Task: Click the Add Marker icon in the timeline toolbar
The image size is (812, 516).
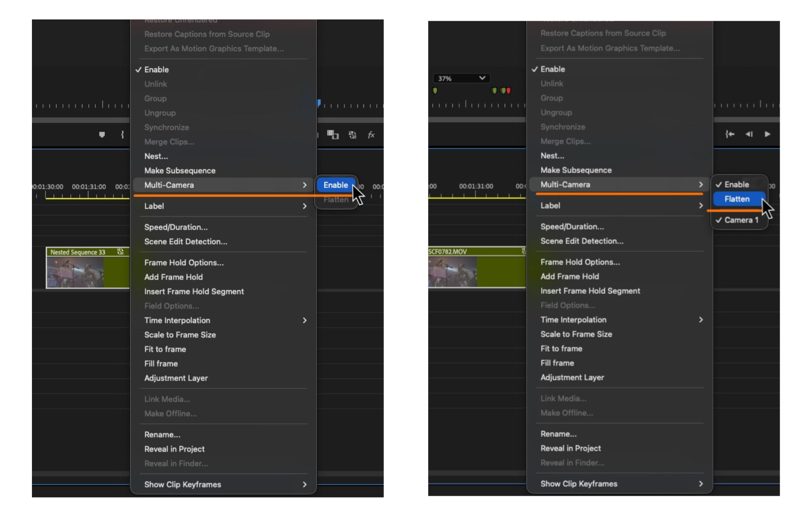Action: point(102,135)
